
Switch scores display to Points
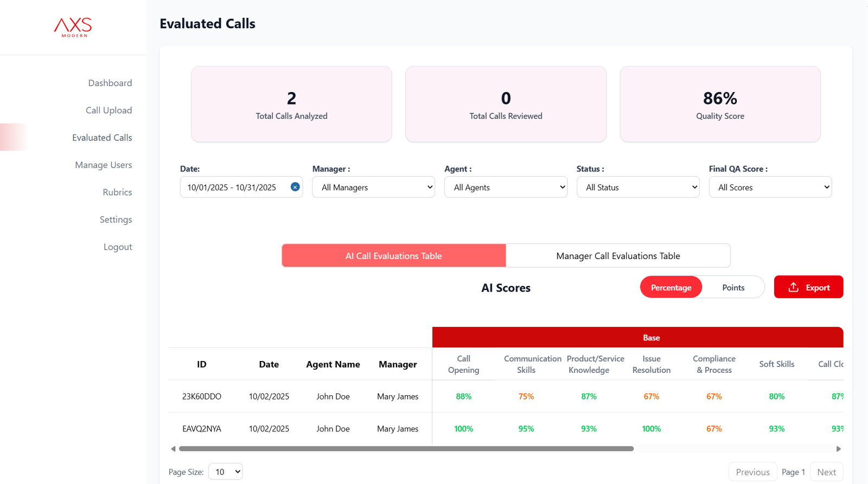(733, 287)
